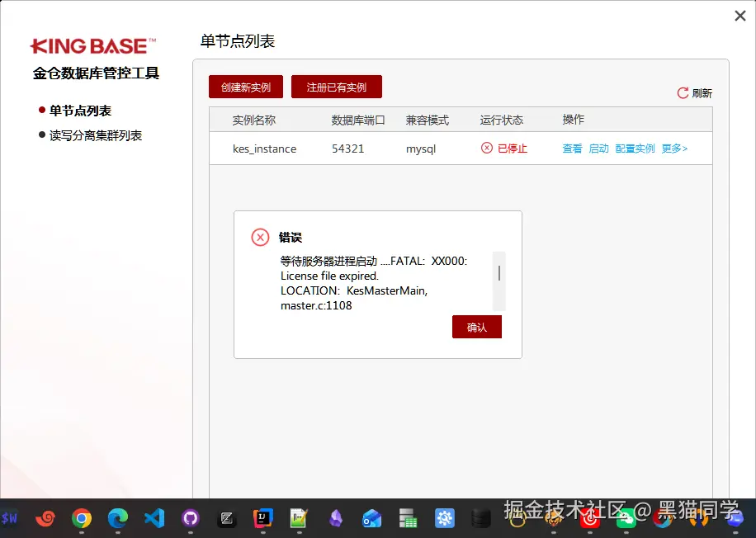Launch Visual Studio Code from the taskbar
Image resolution: width=756 pixels, height=538 pixels.
coord(154,519)
